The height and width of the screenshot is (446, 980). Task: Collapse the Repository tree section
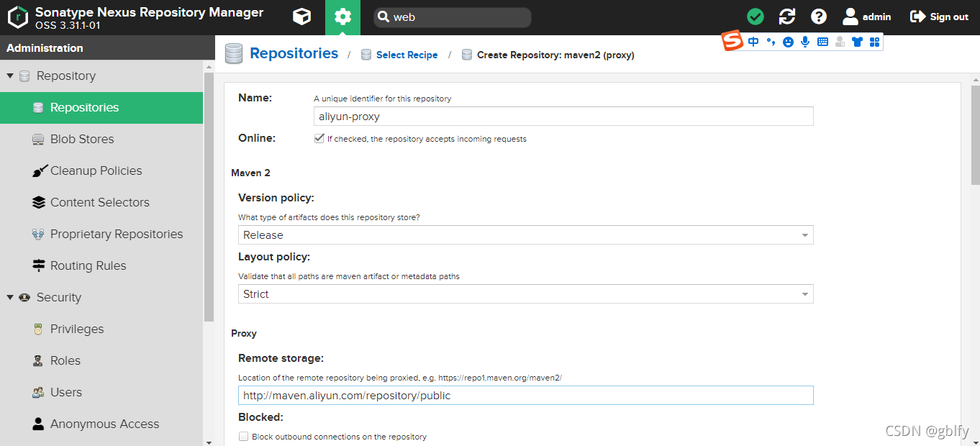pos(10,76)
